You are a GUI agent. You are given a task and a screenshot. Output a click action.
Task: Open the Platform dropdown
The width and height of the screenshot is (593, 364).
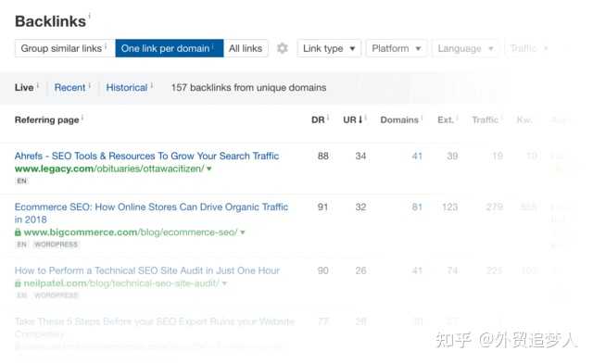397,48
